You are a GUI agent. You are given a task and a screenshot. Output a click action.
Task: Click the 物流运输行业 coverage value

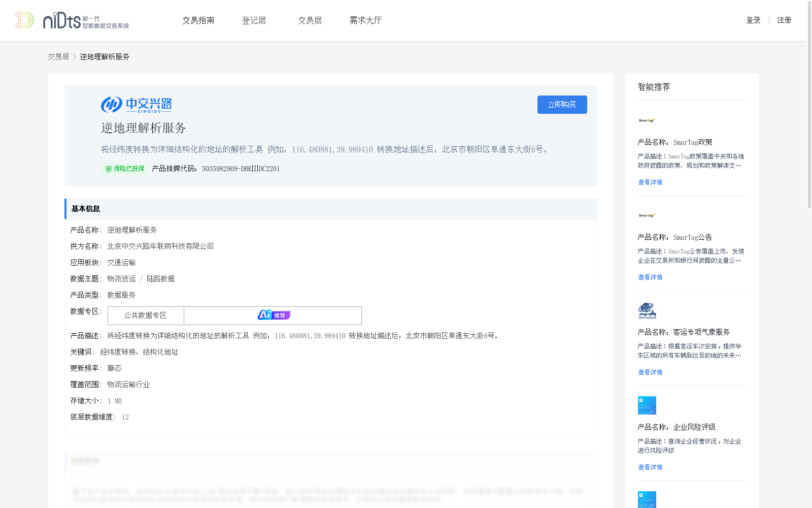pyautogui.click(x=128, y=385)
